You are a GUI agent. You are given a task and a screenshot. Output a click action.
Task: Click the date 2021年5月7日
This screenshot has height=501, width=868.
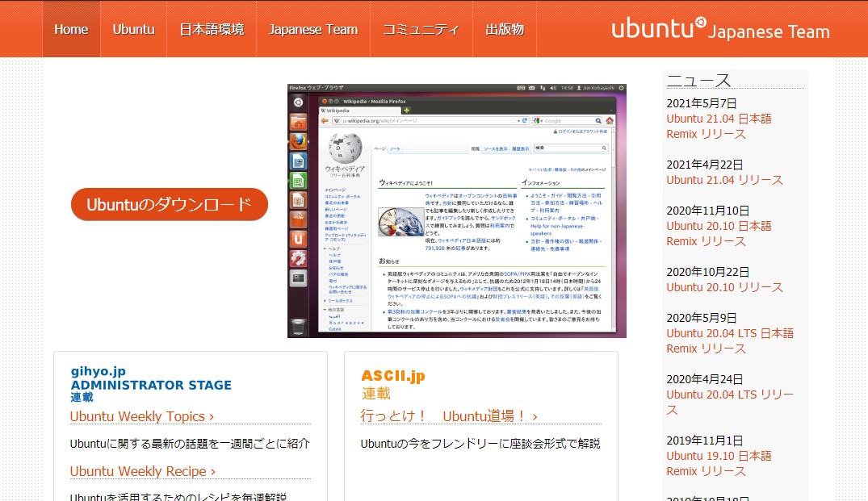[702, 102]
